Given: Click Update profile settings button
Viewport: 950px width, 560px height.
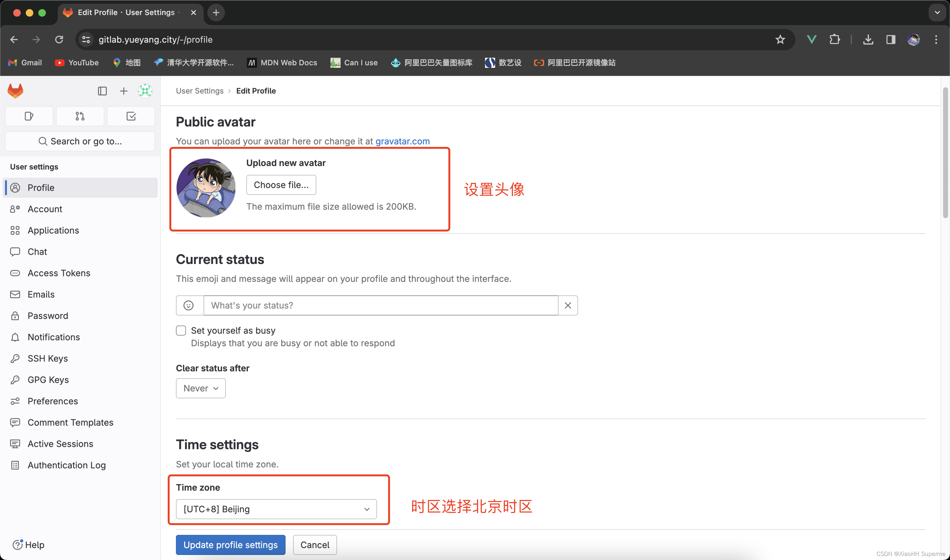Looking at the screenshot, I should 230,545.
